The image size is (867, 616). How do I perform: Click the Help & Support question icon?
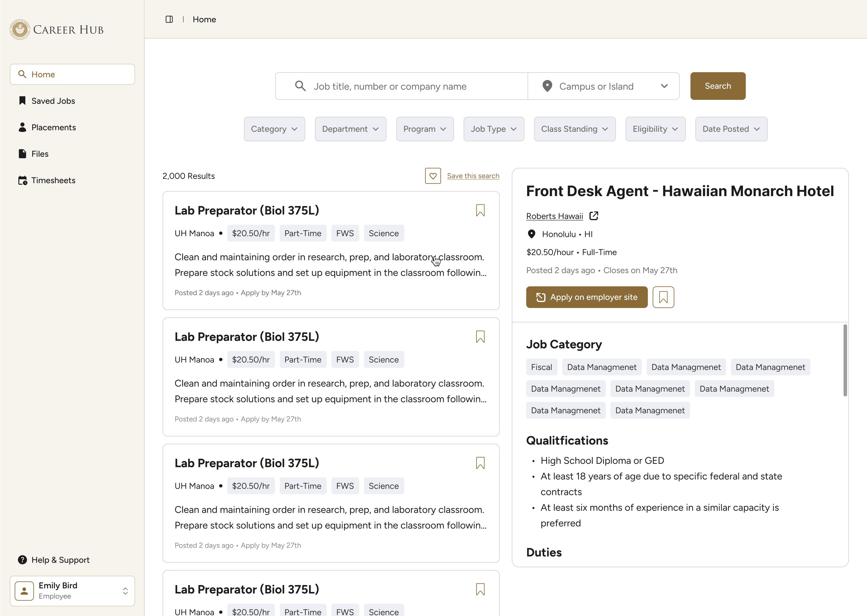click(22, 560)
